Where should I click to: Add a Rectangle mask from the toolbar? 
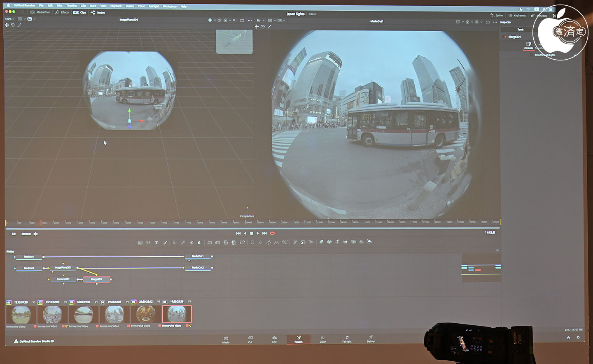(252, 242)
